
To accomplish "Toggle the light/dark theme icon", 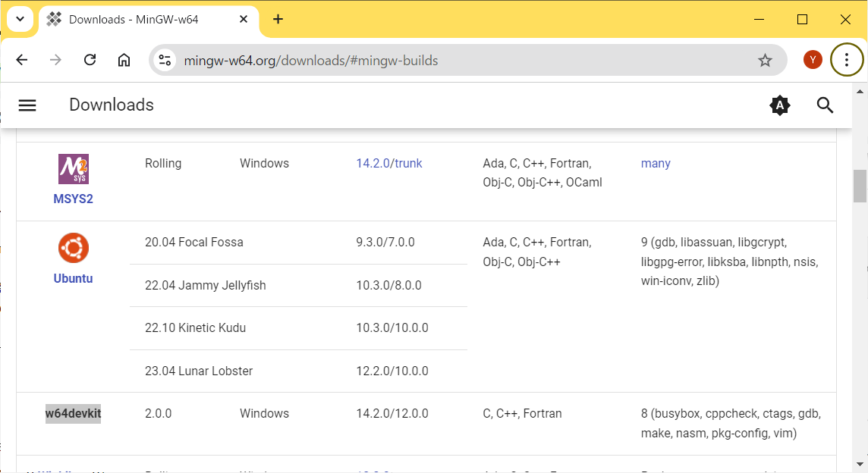I will click(x=779, y=105).
